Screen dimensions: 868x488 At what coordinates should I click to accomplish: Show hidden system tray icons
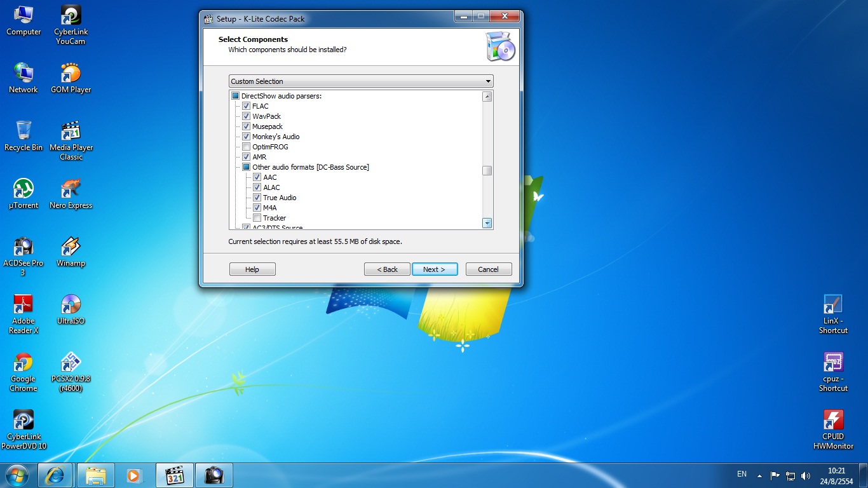pyautogui.click(x=759, y=475)
